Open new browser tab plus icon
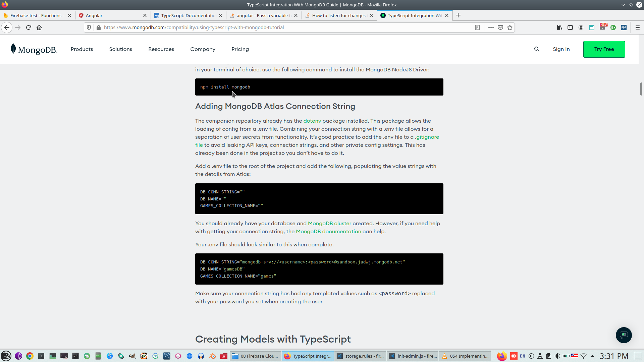 tap(458, 15)
